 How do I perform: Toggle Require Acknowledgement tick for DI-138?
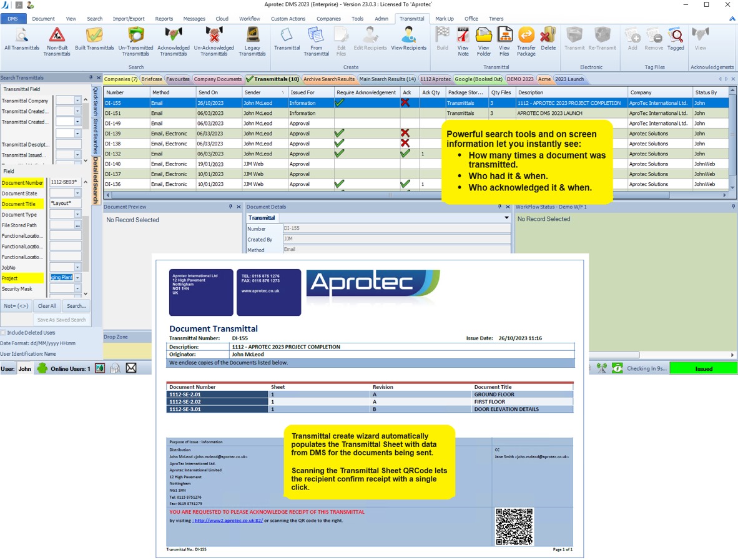339,144
